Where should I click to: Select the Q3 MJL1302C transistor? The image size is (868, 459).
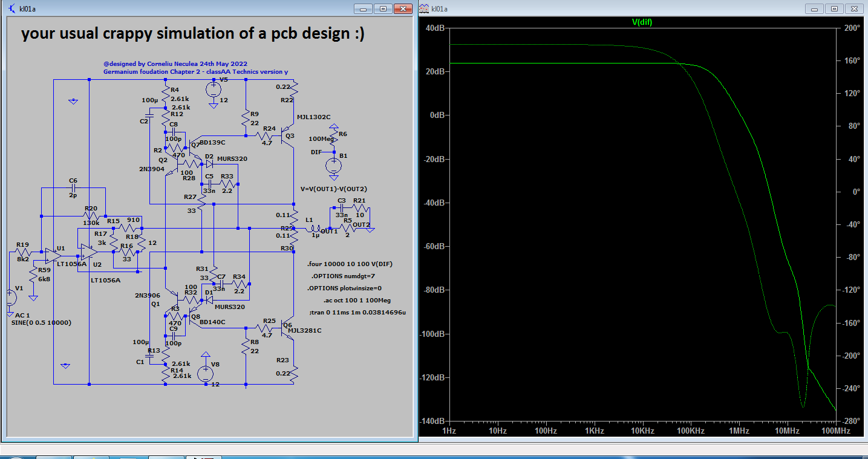coord(289,136)
